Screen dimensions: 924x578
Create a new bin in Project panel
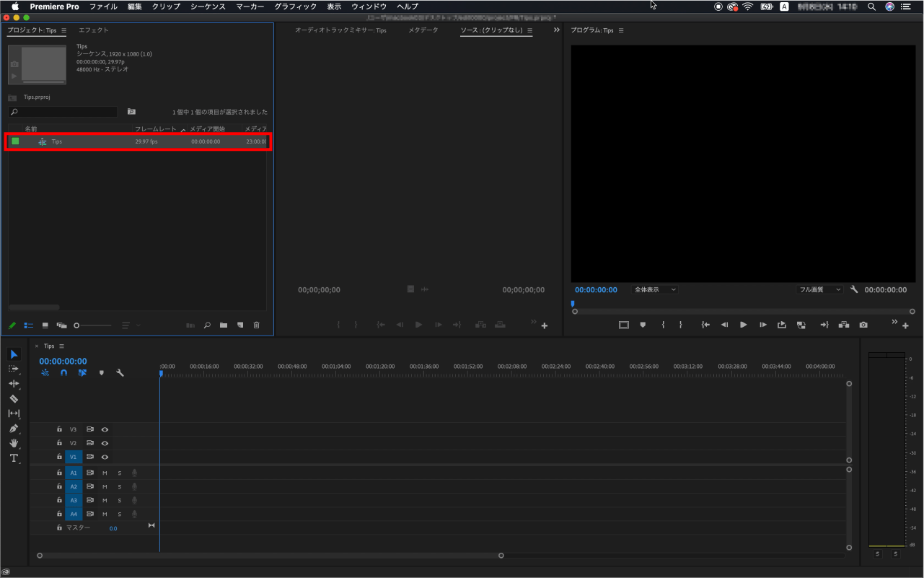click(x=224, y=325)
